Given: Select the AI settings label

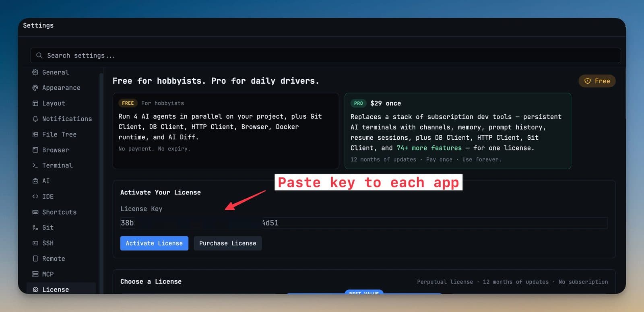Looking at the screenshot, I should coord(46,181).
